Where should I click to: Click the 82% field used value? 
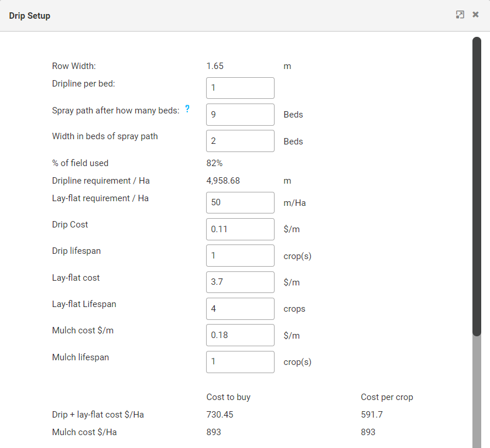(214, 163)
